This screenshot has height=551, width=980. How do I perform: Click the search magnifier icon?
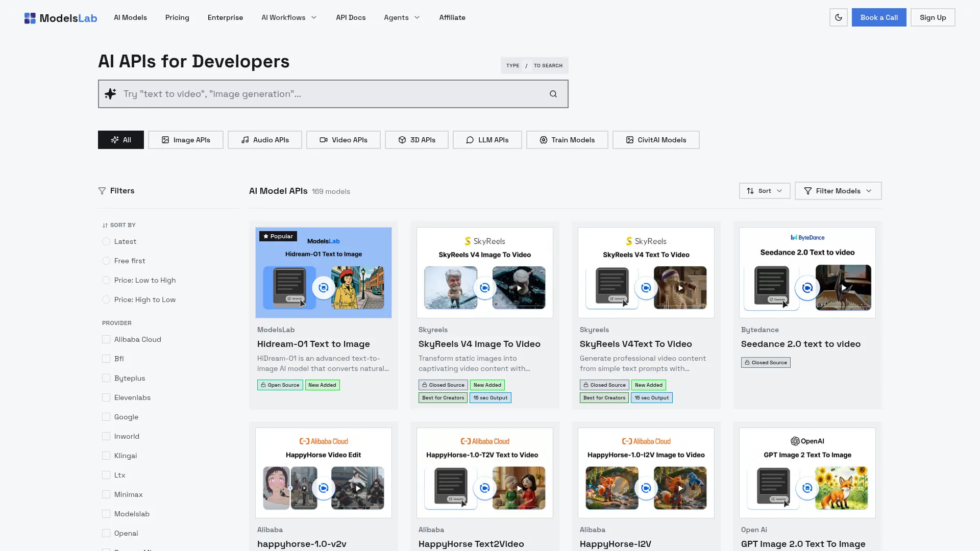pyautogui.click(x=553, y=94)
